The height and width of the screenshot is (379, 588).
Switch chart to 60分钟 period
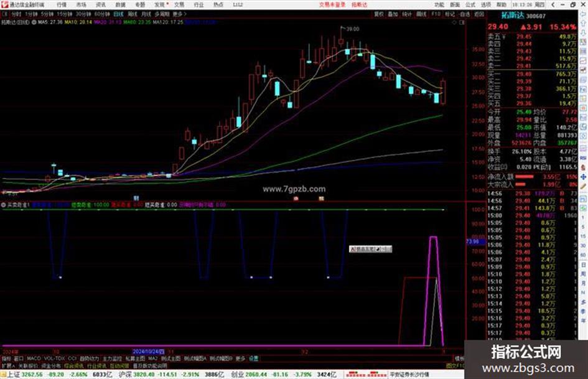(102, 14)
